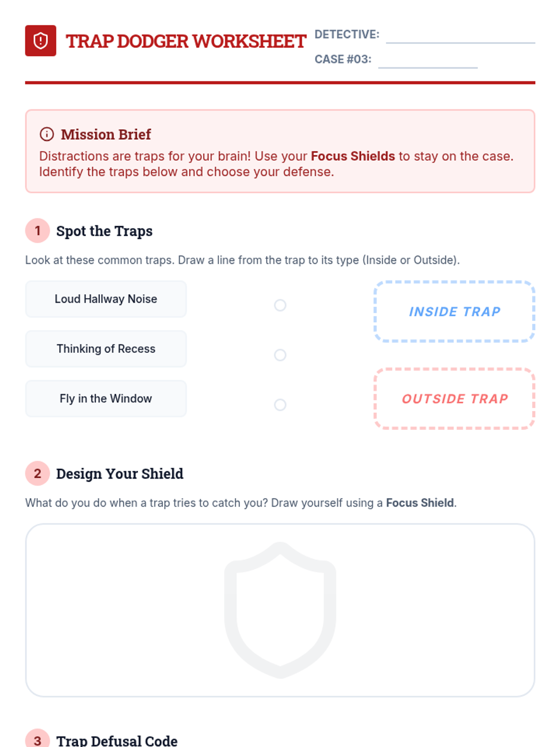Click the Thinking of Recess card
Viewport: 560px width, 747px height.
(x=106, y=349)
